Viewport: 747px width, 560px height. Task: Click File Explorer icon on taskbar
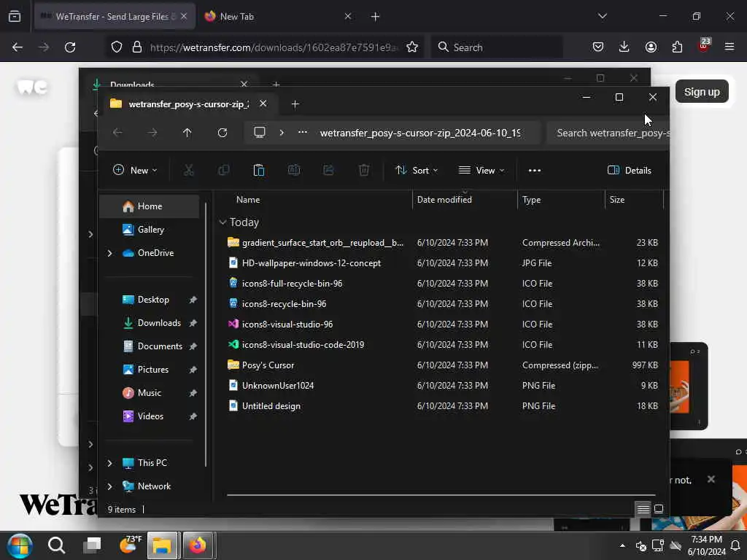coord(162,545)
